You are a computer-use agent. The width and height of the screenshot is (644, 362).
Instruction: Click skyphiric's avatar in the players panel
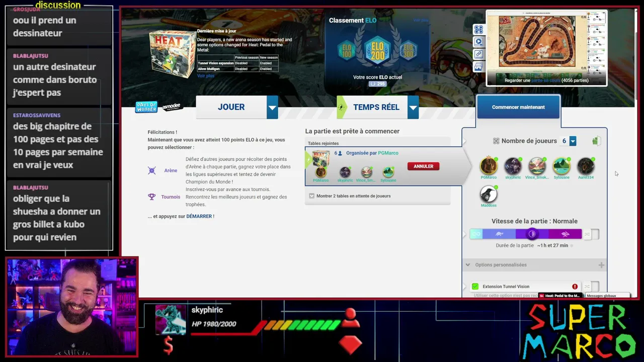pyautogui.click(x=513, y=166)
